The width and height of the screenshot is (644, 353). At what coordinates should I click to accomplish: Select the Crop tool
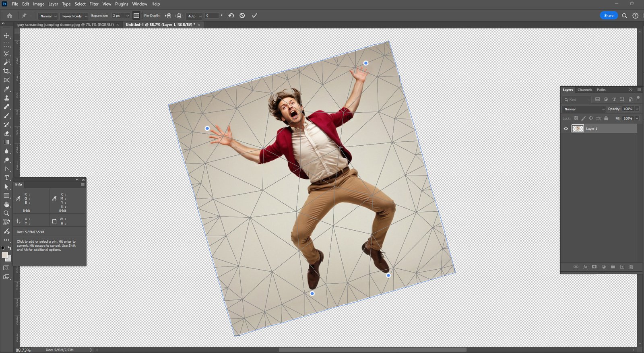pos(6,71)
